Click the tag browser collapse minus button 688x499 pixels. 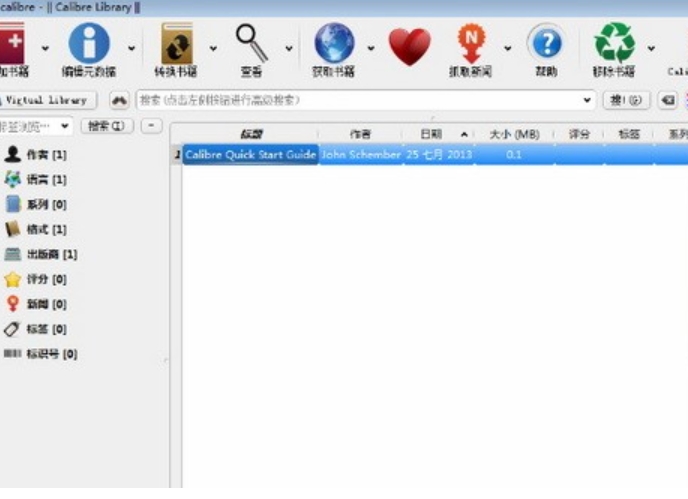151,126
